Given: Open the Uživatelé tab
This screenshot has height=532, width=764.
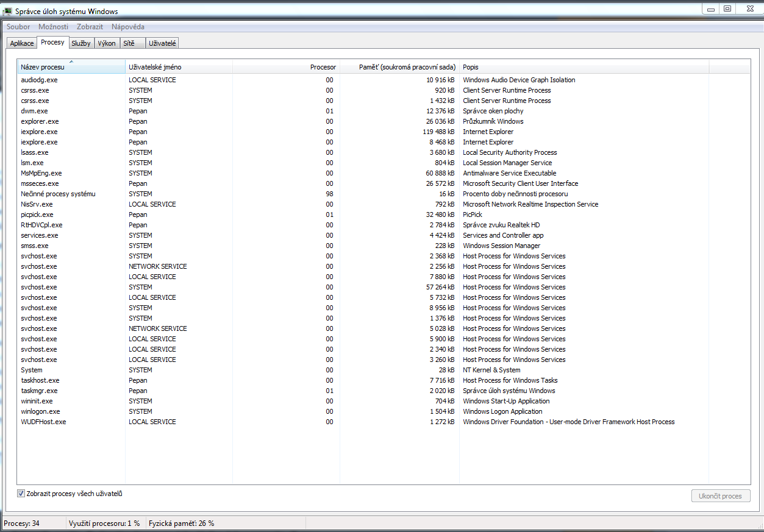Looking at the screenshot, I should pyautogui.click(x=162, y=43).
